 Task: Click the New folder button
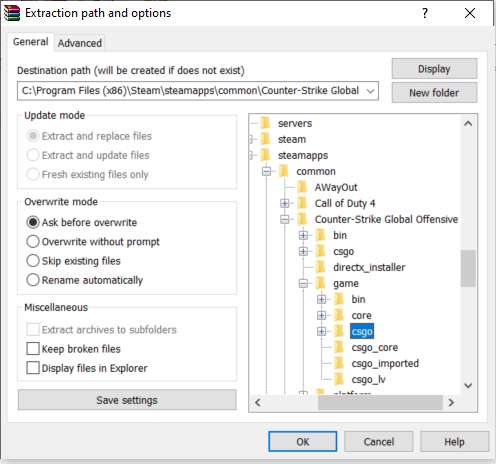coord(434,93)
